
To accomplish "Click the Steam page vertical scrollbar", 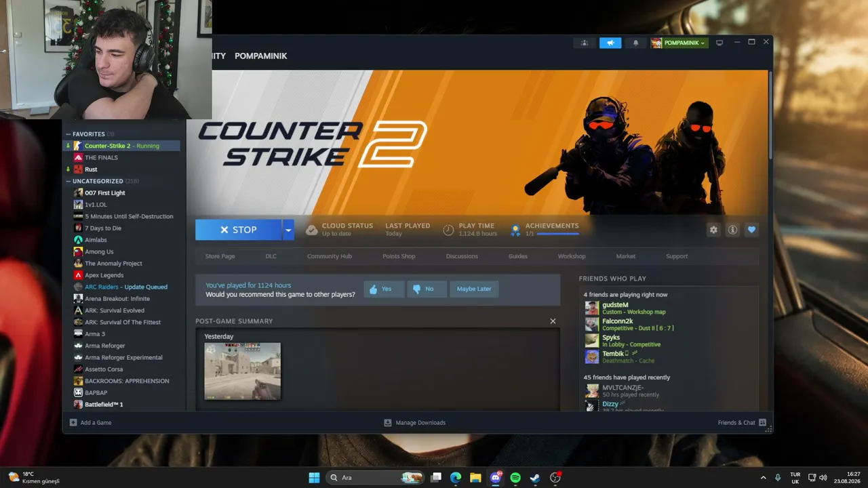I will click(x=769, y=115).
